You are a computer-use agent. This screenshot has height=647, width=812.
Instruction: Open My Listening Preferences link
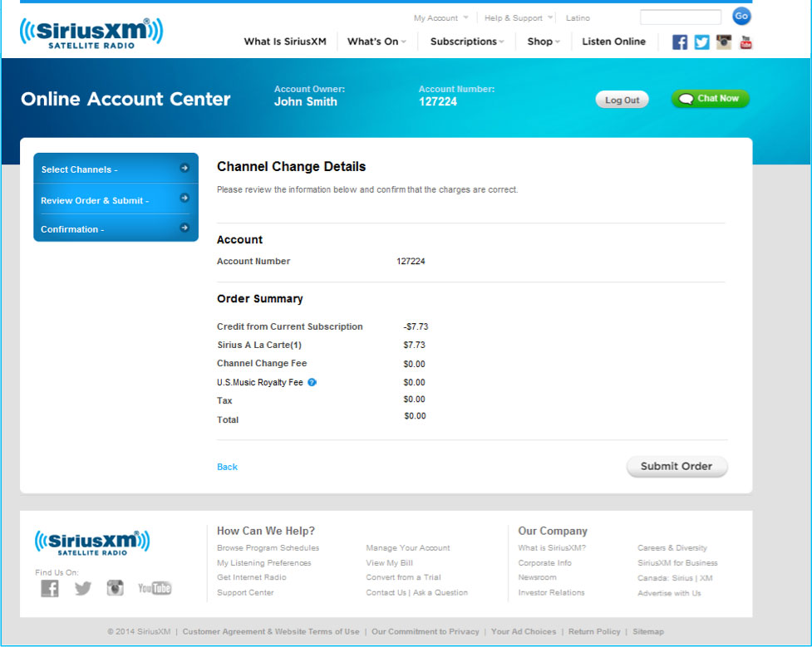[264, 562]
